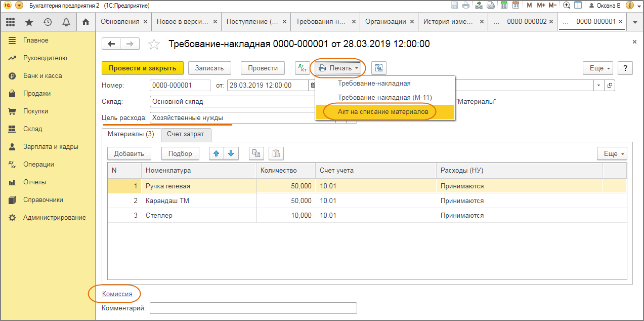Click the printer icon in title bar
The image size is (644, 321).
(x=465, y=5)
